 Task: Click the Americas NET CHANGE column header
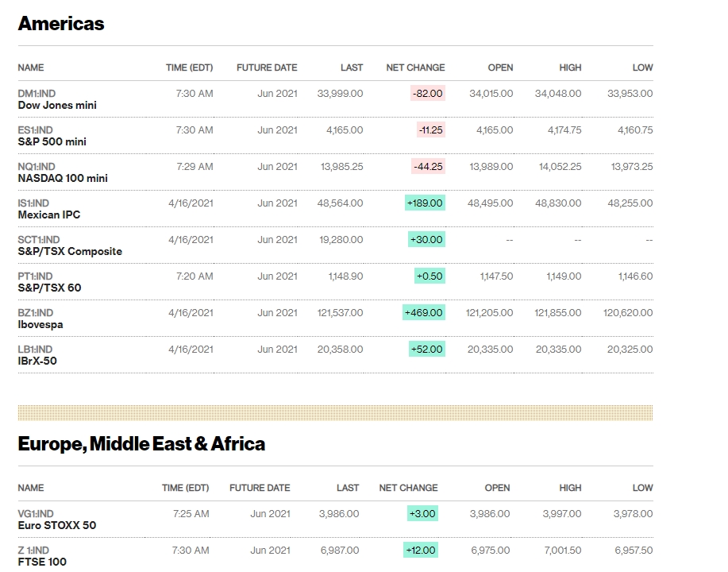click(415, 68)
